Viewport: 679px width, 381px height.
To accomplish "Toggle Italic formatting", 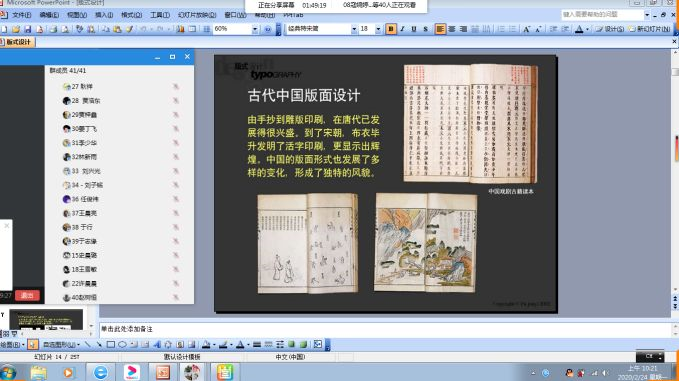I will point(402,29).
